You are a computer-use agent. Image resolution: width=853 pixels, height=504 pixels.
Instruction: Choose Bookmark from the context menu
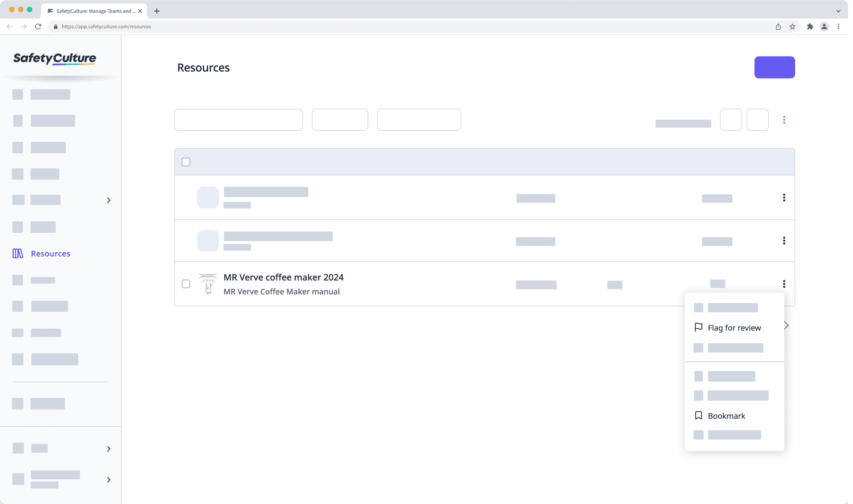click(x=726, y=416)
